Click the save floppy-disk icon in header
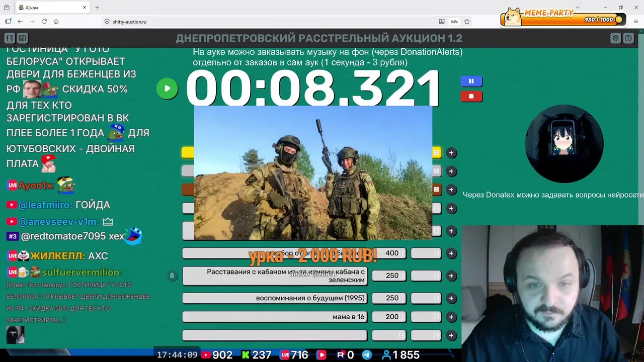The width and height of the screenshot is (644, 362). click(22, 38)
